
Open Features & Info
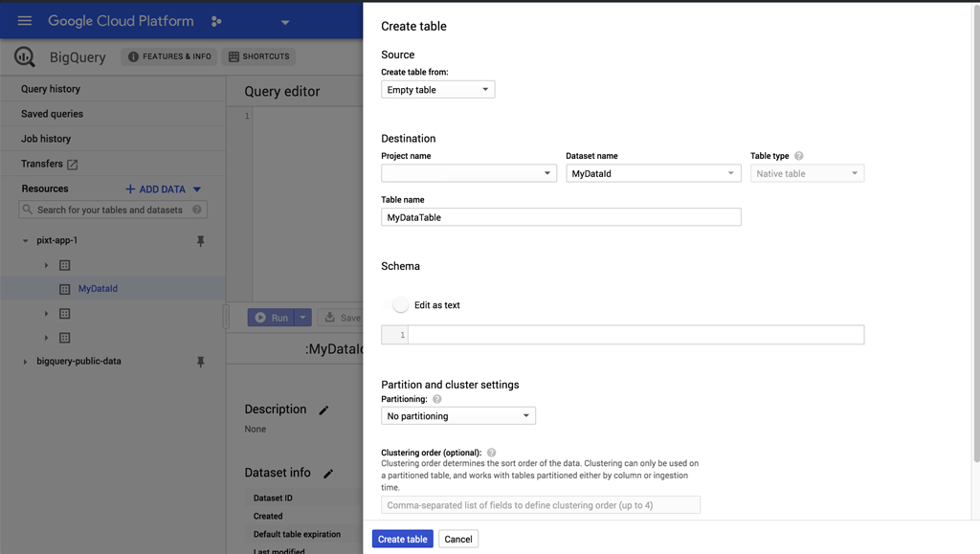(169, 56)
